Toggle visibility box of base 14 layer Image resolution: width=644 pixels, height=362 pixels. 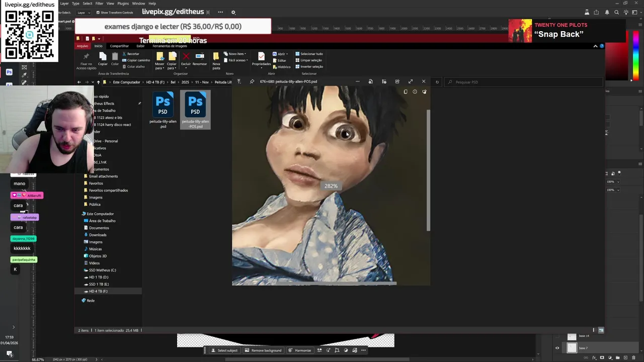(557, 336)
